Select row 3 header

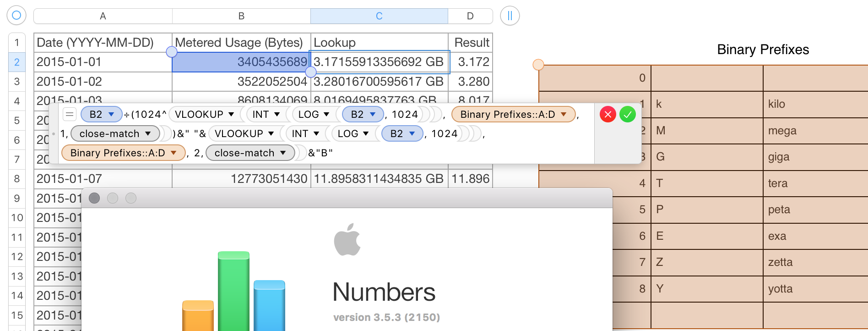tap(17, 82)
